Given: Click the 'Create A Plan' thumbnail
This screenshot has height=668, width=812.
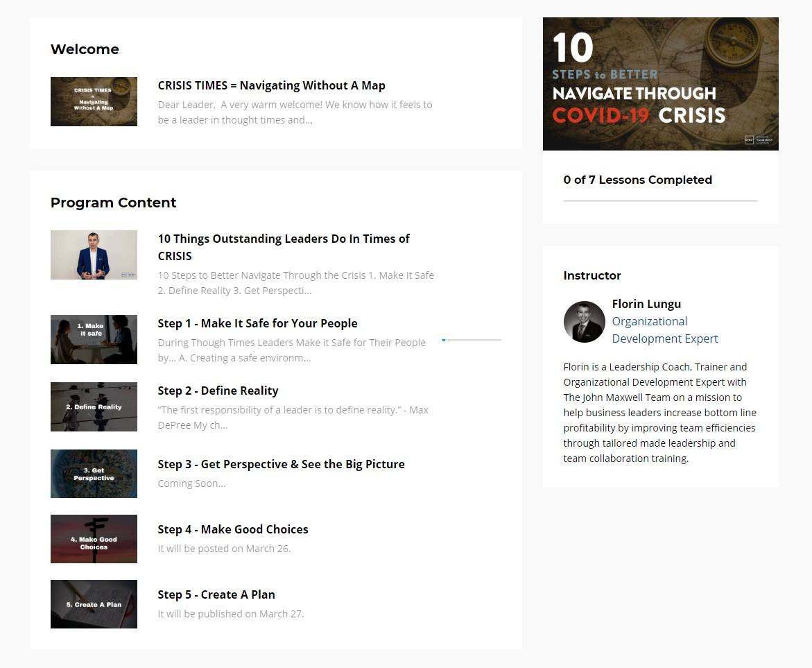Looking at the screenshot, I should pos(94,604).
